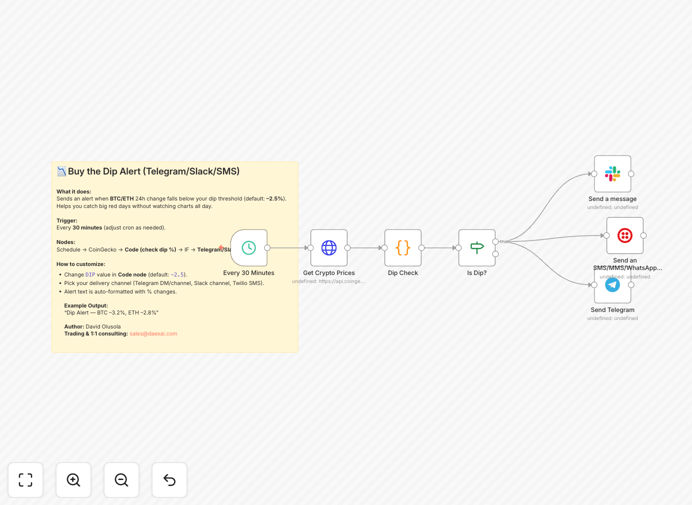Click the 'Example Output:' text in note
This screenshot has width=692, height=505.
pyautogui.click(x=86, y=305)
